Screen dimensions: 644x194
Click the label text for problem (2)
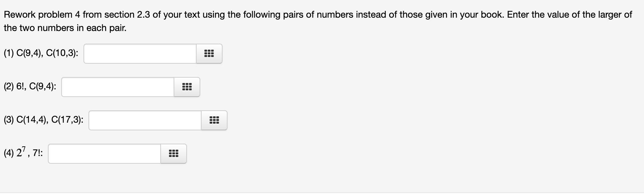click(30, 86)
